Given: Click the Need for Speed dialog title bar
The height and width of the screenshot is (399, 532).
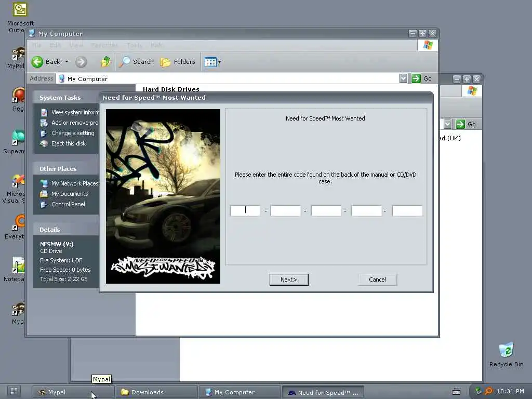Looking at the screenshot, I should (x=266, y=98).
